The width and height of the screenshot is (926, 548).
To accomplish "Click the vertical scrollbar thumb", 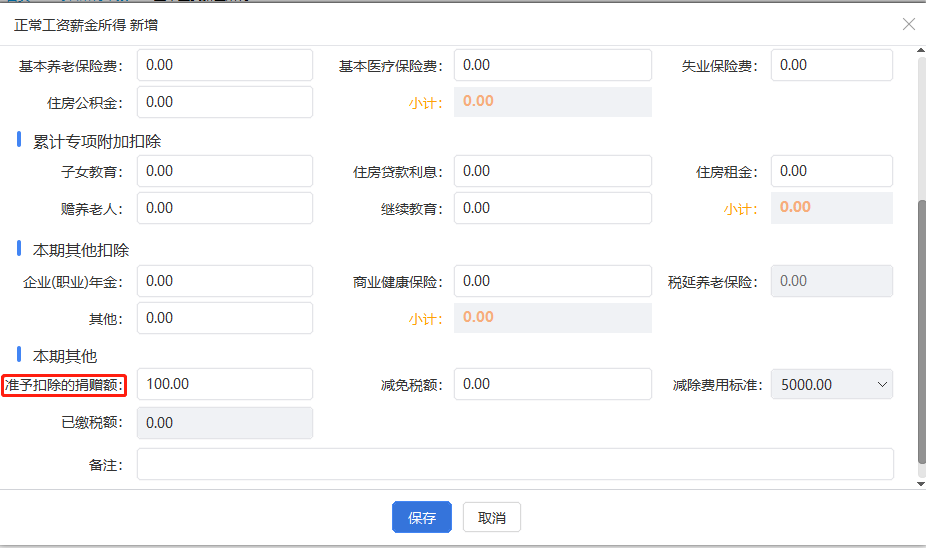I will 921,332.
